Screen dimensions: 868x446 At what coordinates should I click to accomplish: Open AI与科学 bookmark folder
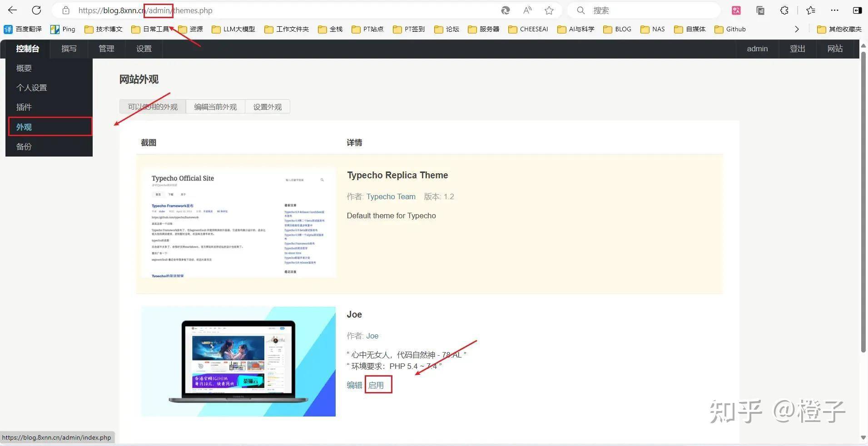576,29
